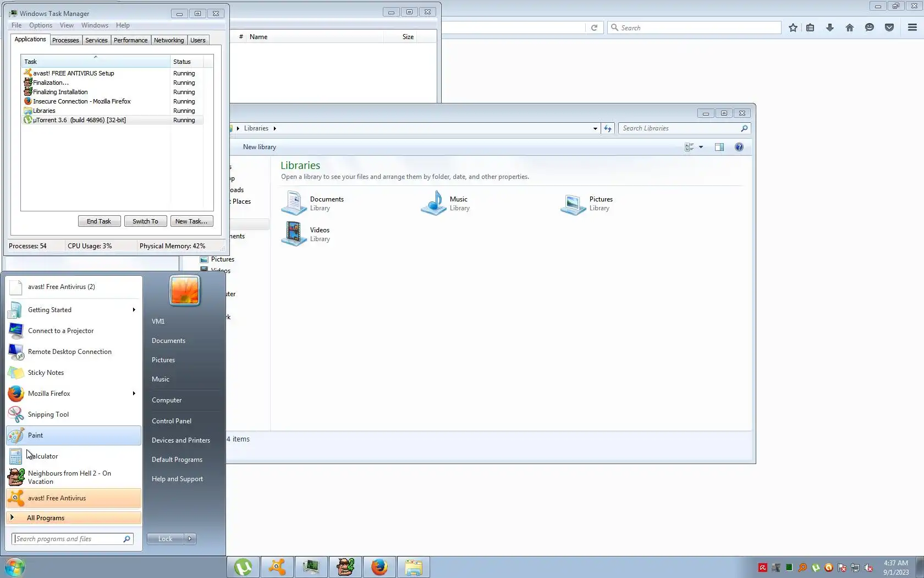The width and height of the screenshot is (924, 578).
Task: Go to Firefox home page icon
Action: pos(850,28)
